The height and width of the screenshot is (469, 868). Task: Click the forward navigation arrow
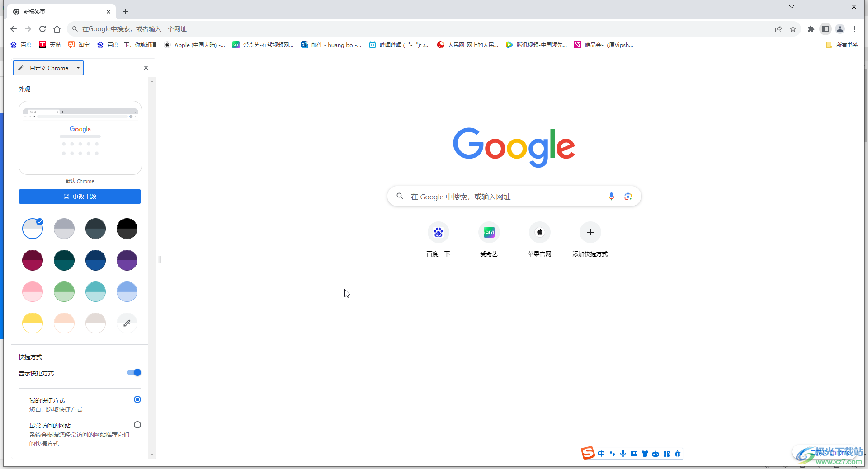tap(28, 29)
